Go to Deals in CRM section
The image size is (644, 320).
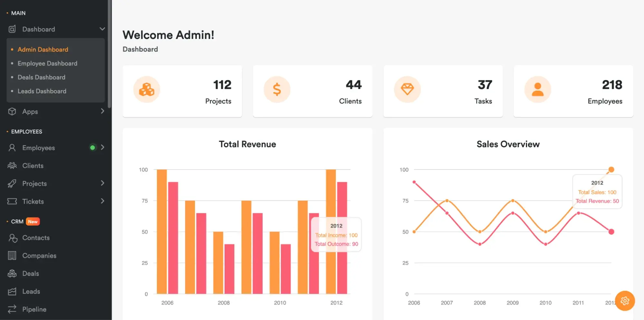[31, 274]
